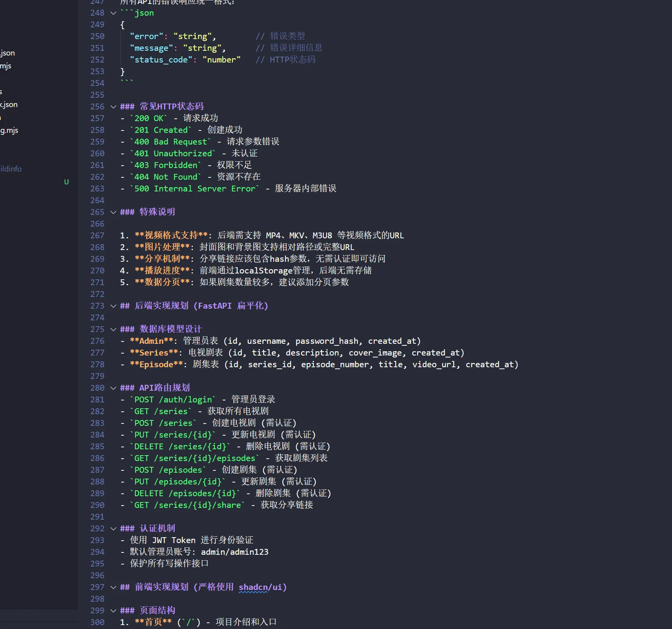Select the ildinfo file in the explorer sidebar

[11, 169]
